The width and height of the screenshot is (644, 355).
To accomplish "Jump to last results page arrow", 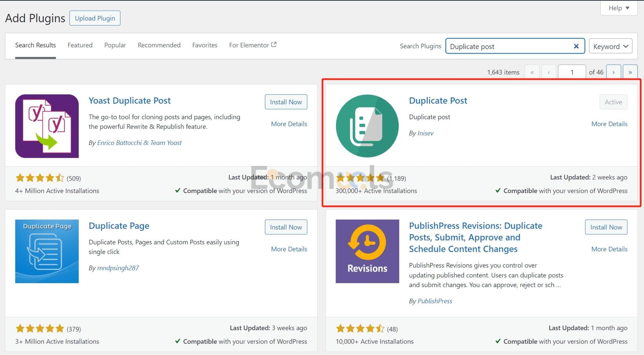I will click(x=630, y=72).
